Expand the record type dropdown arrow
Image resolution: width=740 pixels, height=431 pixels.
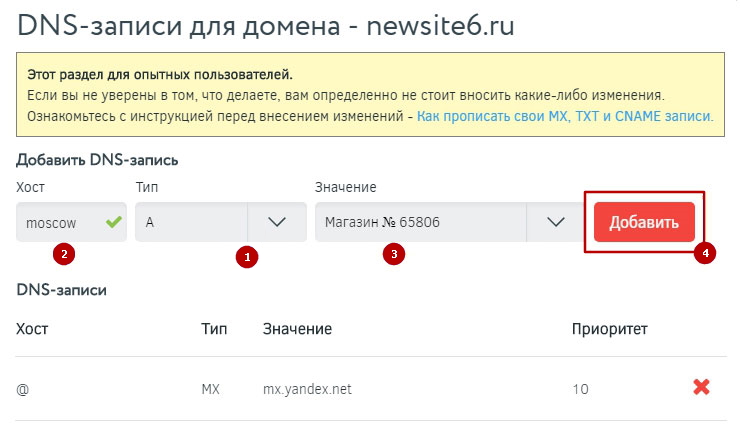click(277, 222)
